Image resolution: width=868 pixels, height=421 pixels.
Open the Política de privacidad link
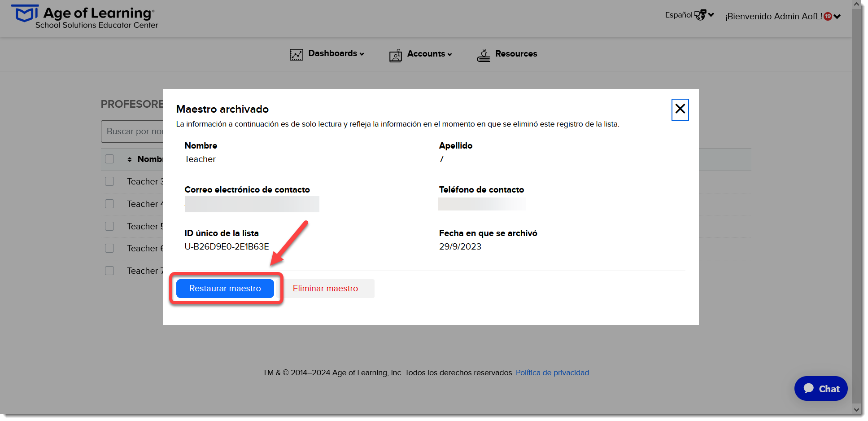click(552, 373)
